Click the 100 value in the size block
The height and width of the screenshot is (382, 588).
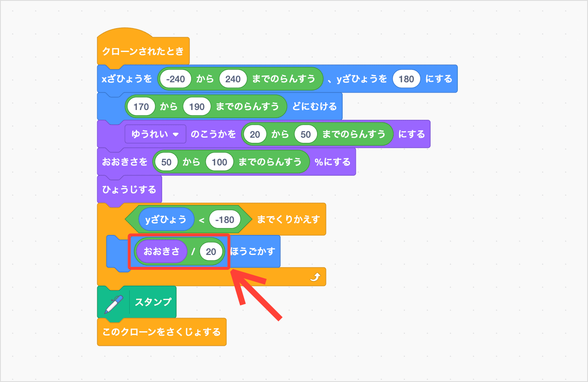pos(219,162)
